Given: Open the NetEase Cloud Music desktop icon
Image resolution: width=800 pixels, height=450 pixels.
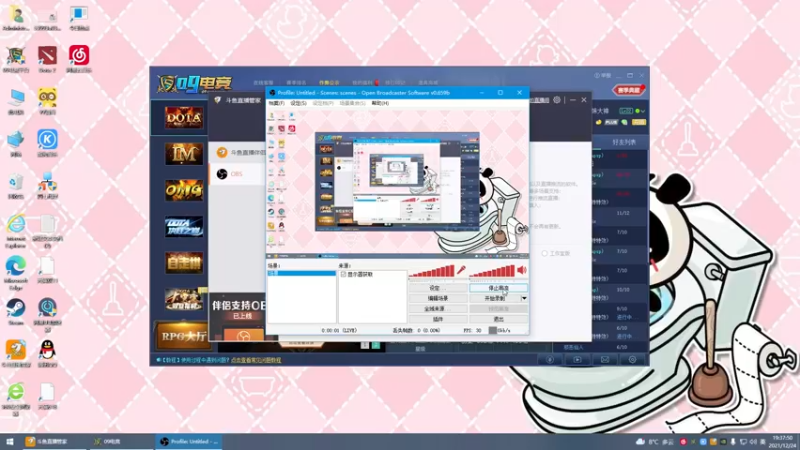Looking at the screenshot, I should pos(79,59).
